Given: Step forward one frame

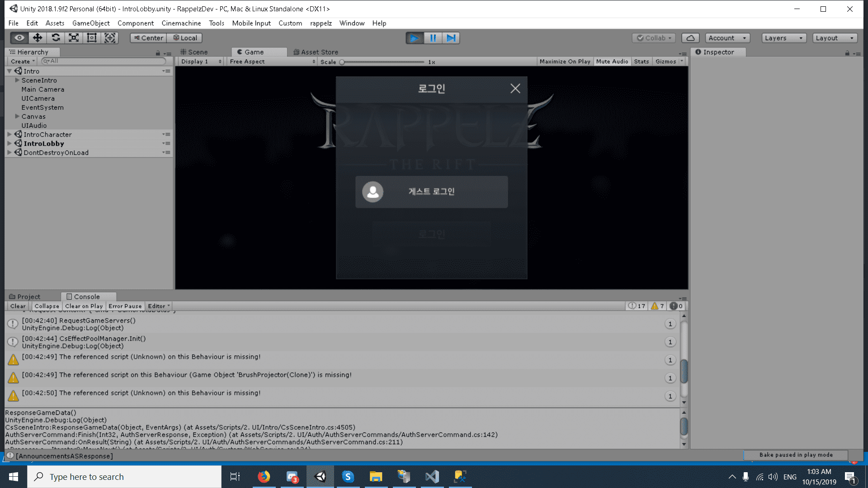Looking at the screenshot, I should pyautogui.click(x=451, y=38).
